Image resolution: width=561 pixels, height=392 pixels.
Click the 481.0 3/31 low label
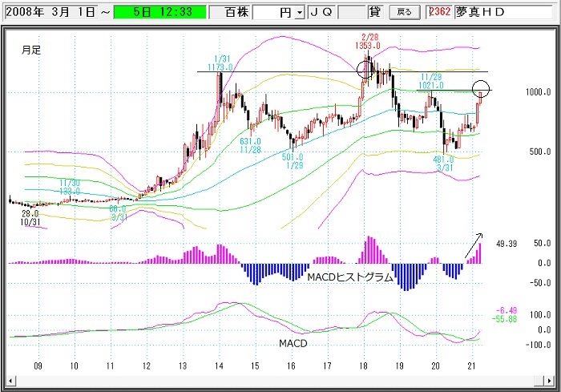[x=443, y=164]
